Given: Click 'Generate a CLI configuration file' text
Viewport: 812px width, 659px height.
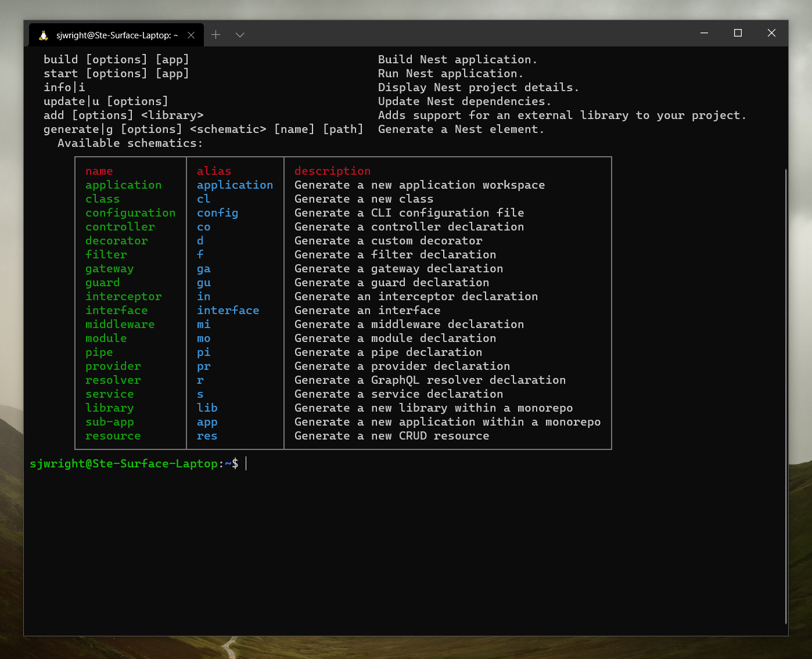Looking at the screenshot, I should click(409, 213).
